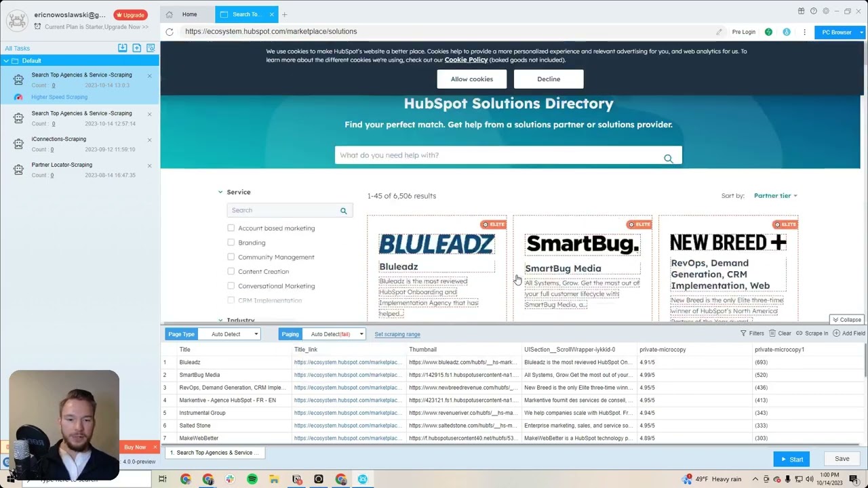The height and width of the screenshot is (488, 868).
Task: Click the Service filter search magnifier icon
Action: [x=343, y=211]
